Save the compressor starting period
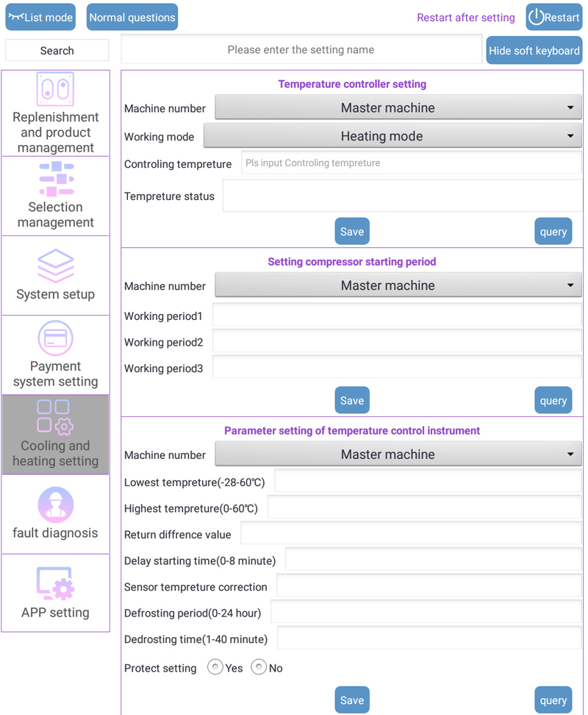This screenshot has height=715, width=588. (x=352, y=400)
